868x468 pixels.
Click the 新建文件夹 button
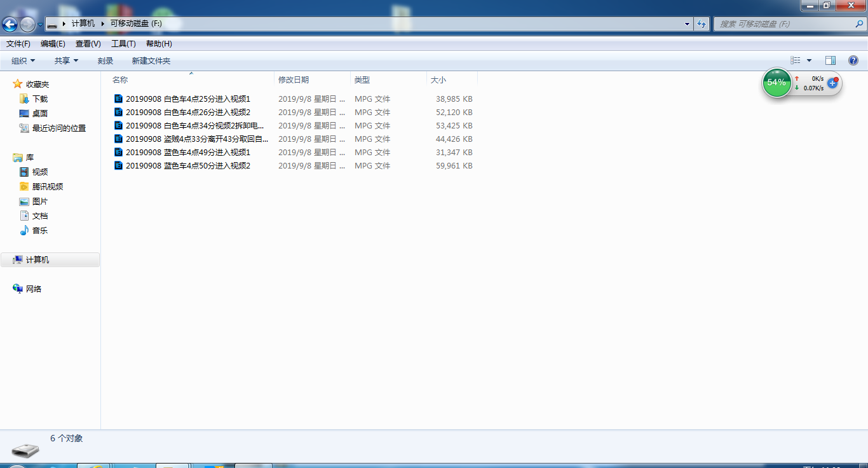(x=151, y=61)
